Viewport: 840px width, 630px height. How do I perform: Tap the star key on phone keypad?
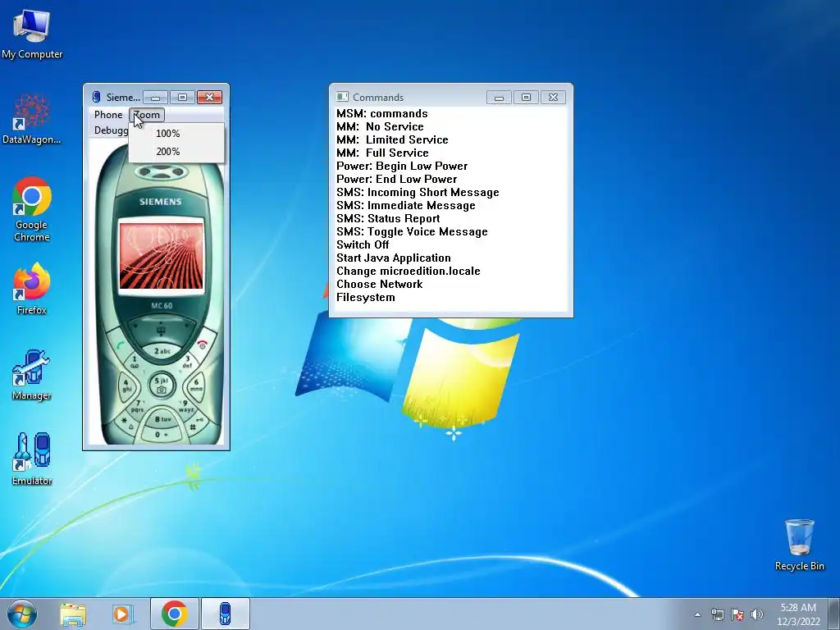[x=126, y=422]
